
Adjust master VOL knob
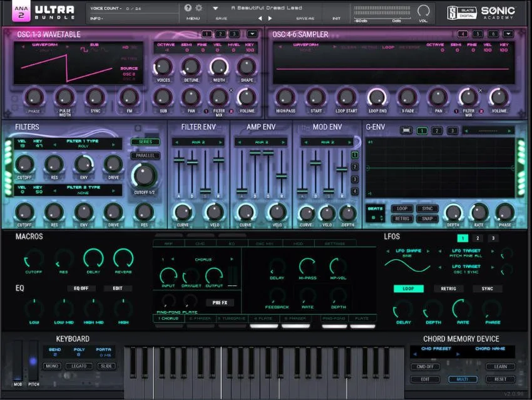423,11
